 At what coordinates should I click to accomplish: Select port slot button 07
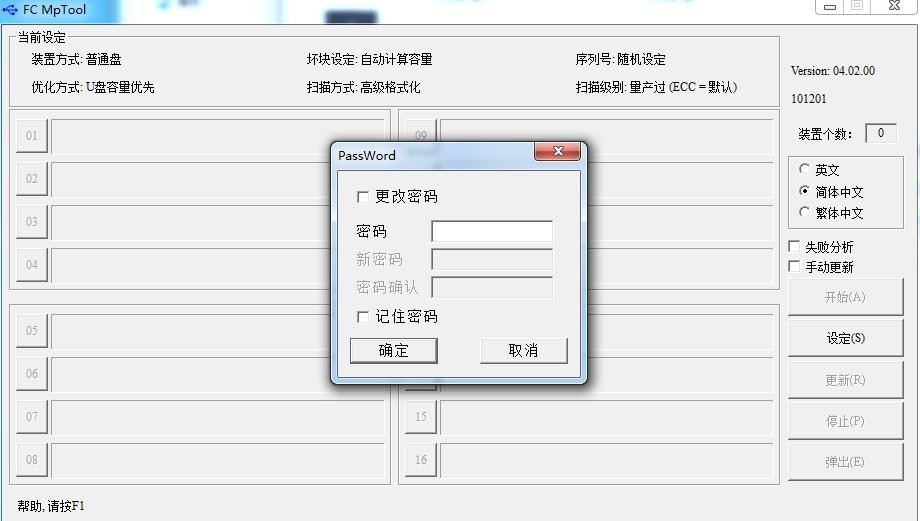(32, 417)
